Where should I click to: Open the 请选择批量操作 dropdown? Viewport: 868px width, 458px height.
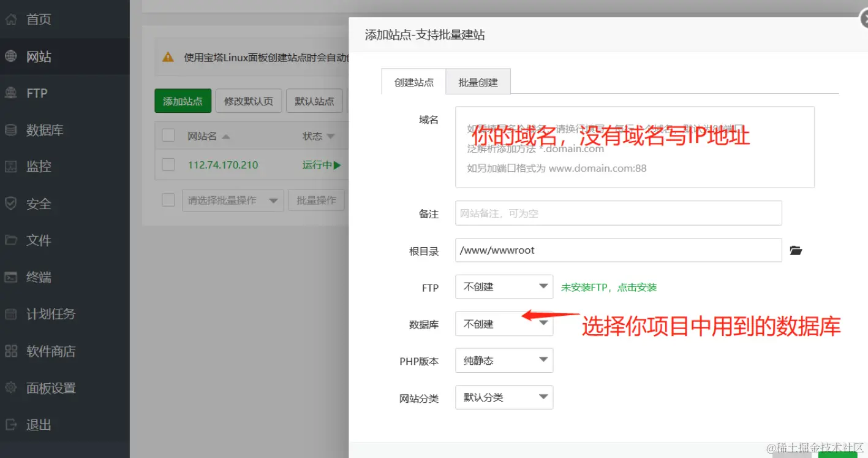click(233, 200)
